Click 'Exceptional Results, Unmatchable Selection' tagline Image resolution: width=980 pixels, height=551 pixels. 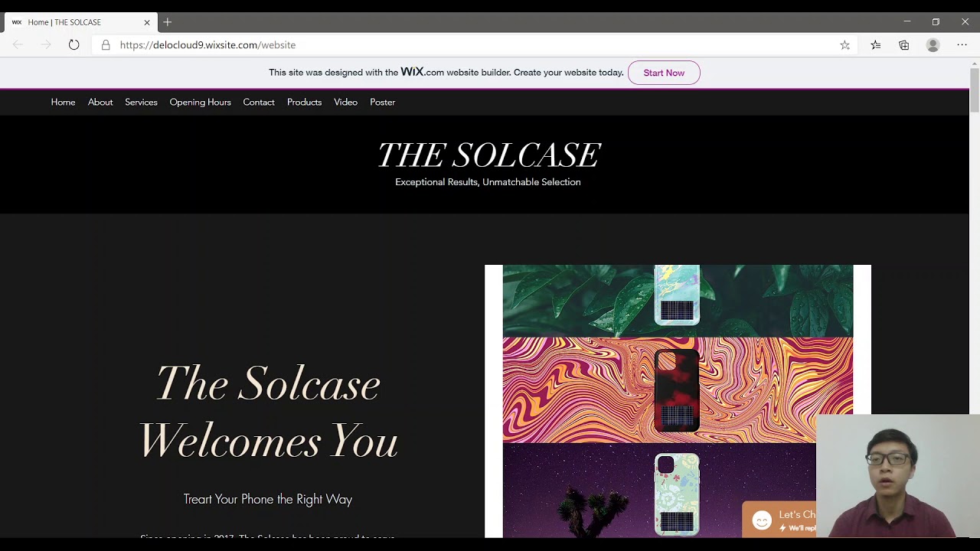(x=488, y=182)
